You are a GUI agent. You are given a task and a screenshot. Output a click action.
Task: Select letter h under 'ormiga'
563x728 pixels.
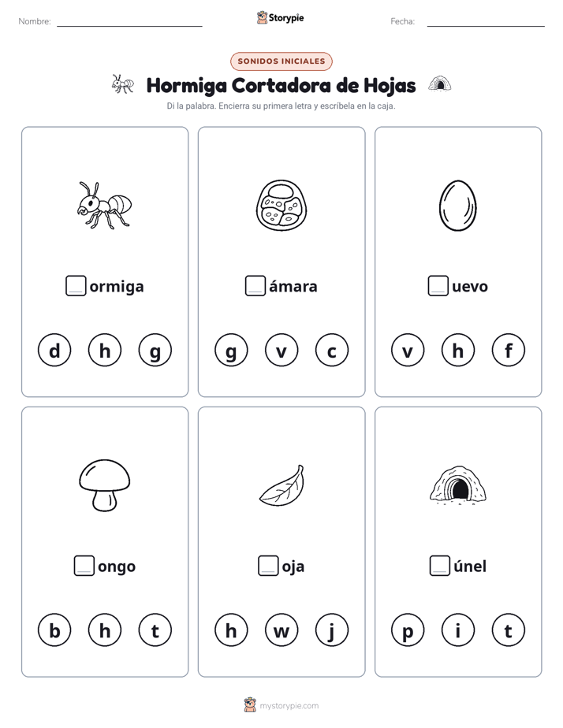105,350
